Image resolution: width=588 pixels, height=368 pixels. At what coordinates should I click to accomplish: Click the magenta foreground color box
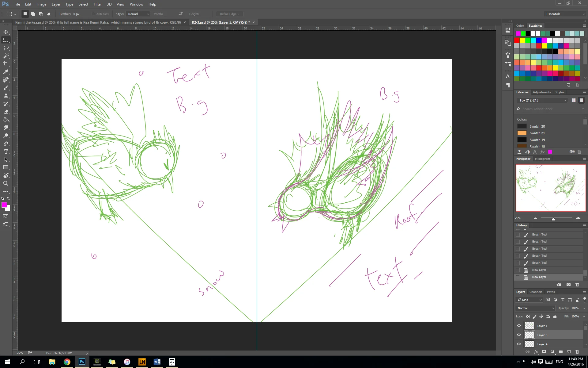[x=4, y=205]
